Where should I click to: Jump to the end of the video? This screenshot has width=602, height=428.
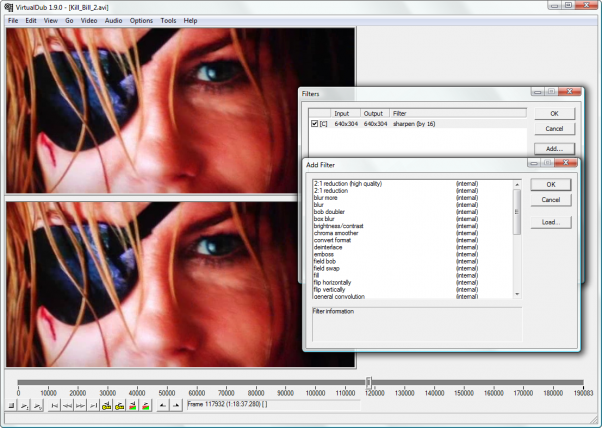click(94, 405)
